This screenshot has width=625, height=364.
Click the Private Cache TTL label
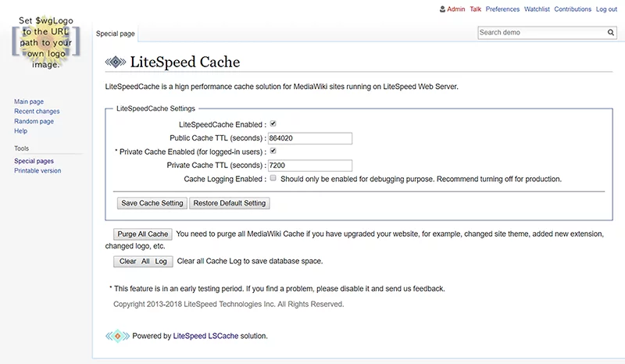[216, 166]
